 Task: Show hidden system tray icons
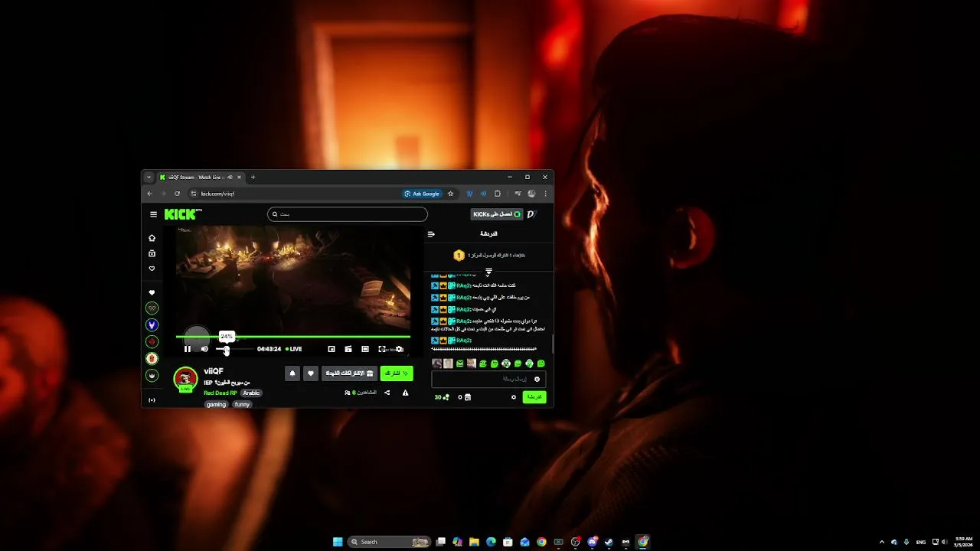click(881, 542)
